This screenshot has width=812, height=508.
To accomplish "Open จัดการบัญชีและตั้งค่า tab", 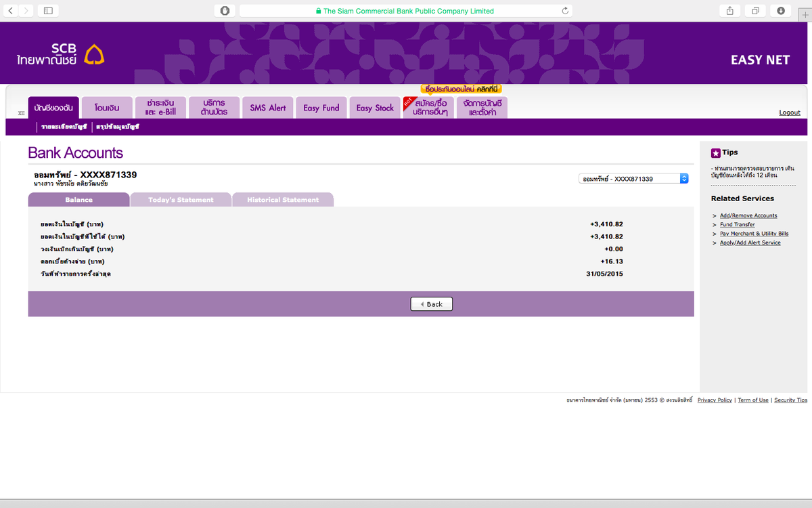I will pyautogui.click(x=482, y=108).
